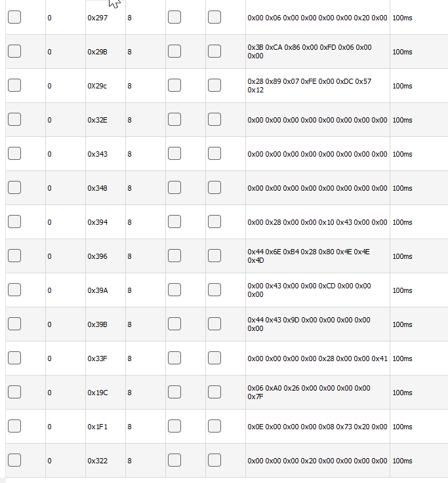This screenshot has width=448, height=483.
Task: Enable the rightmost checkbox in row 0x1F1
Action: (x=214, y=427)
